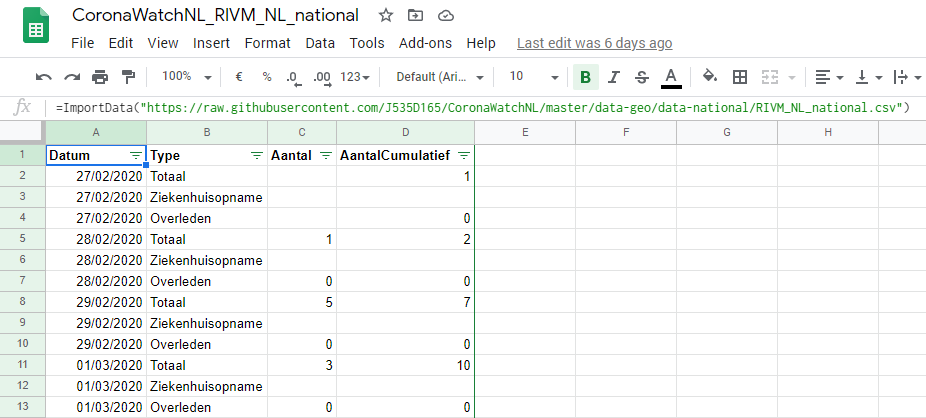Open the Add-ons menu

(x=425, y=43)
